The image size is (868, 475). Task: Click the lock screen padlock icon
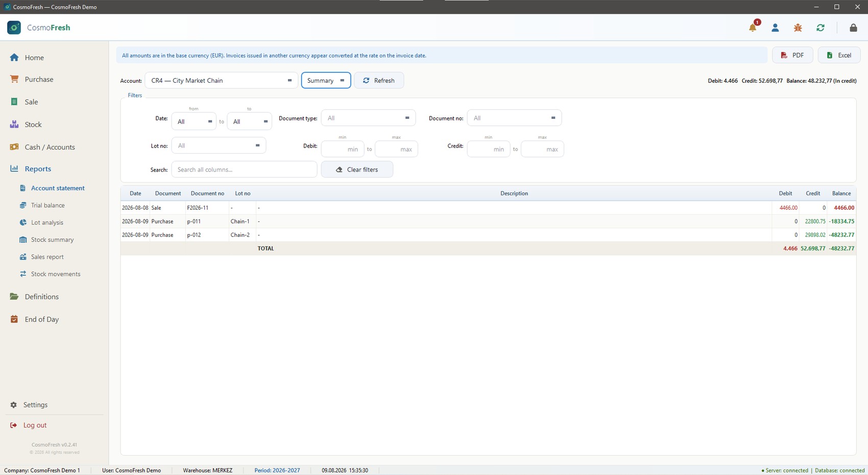[853, 28]
